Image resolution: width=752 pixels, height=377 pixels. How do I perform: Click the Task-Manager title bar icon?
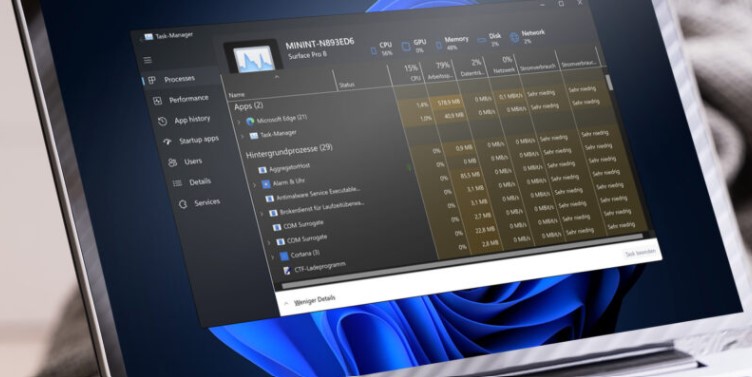[149, 37]
